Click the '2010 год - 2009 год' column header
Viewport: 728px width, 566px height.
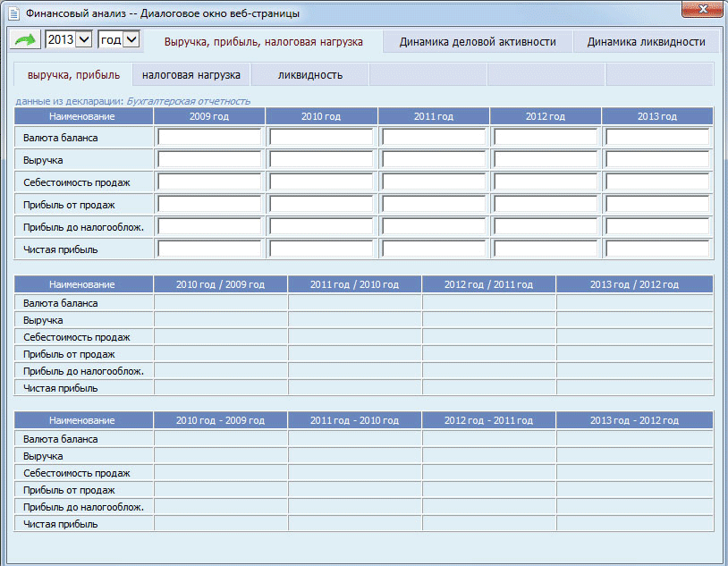(221, 420)
